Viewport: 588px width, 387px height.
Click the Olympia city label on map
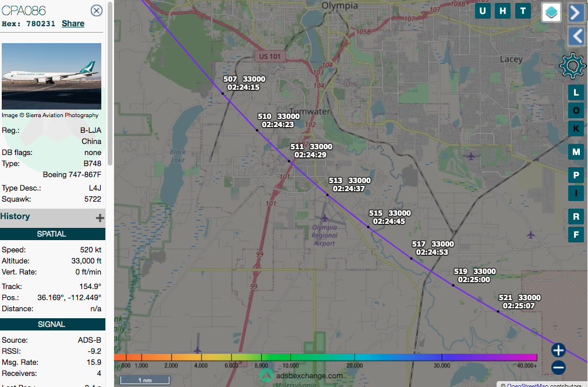340,6
